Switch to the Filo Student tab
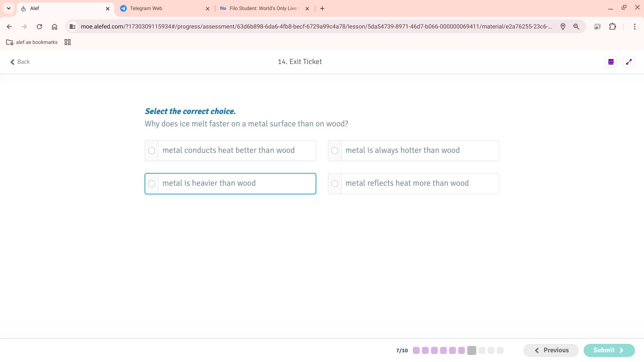 [262, 8]
